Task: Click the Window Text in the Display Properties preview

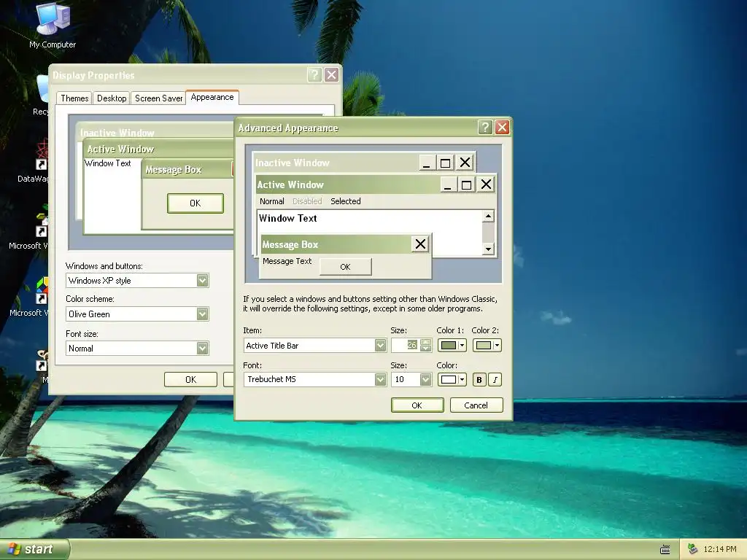Action: [108, 163]
